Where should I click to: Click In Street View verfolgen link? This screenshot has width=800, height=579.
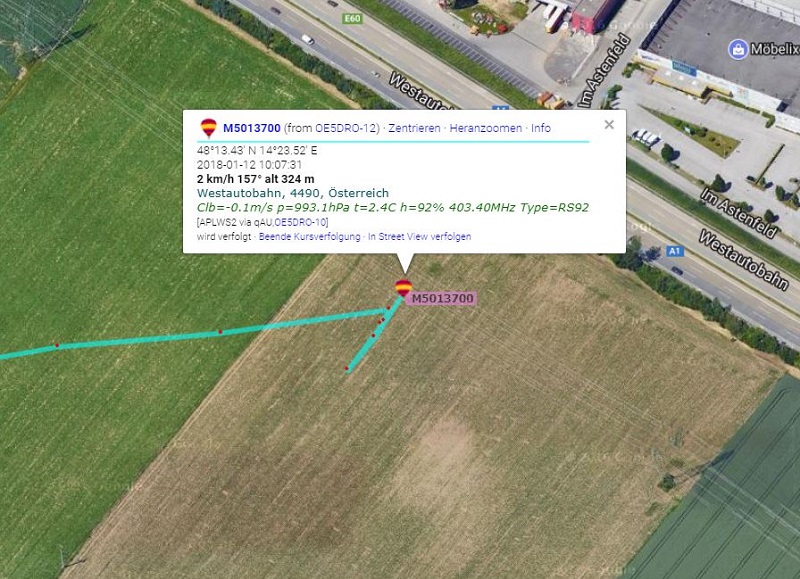coord(419,237)
